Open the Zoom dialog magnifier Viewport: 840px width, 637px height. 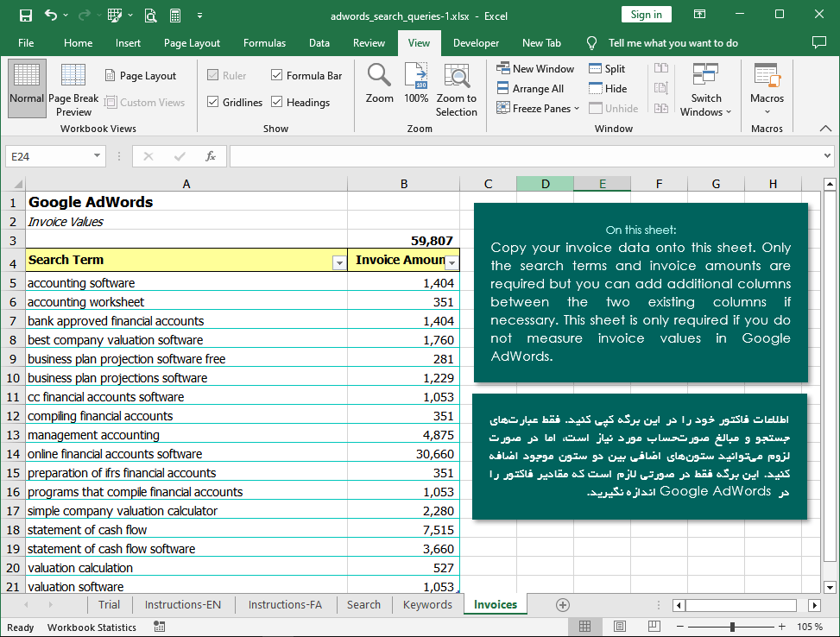379,83
